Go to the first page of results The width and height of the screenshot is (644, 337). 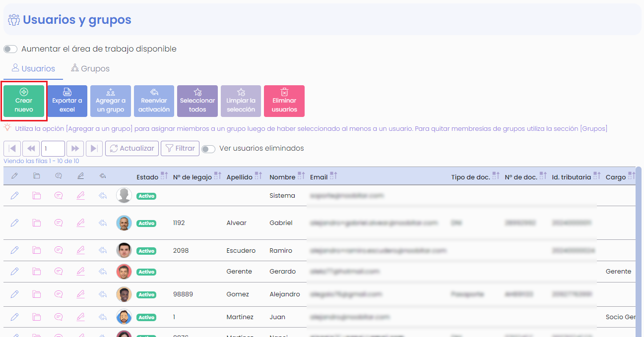pos(12,149)
